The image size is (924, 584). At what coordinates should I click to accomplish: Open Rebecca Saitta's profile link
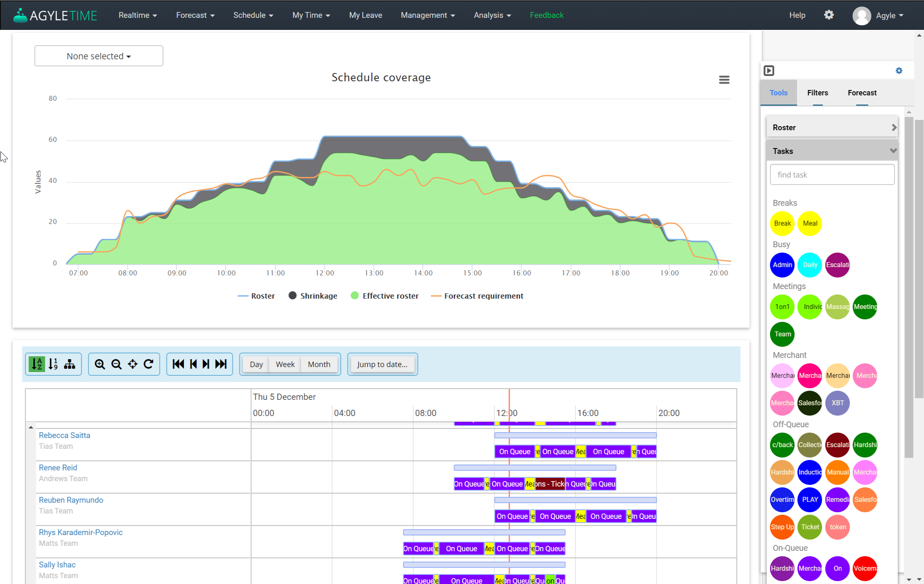64,435
